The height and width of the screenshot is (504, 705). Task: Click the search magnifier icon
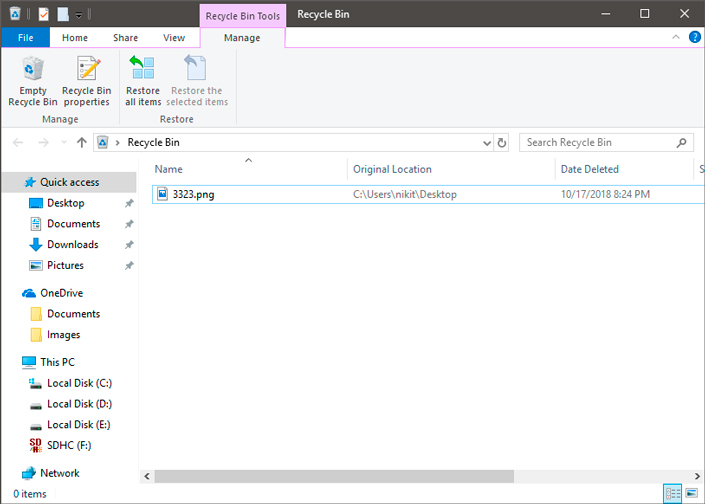682,143
